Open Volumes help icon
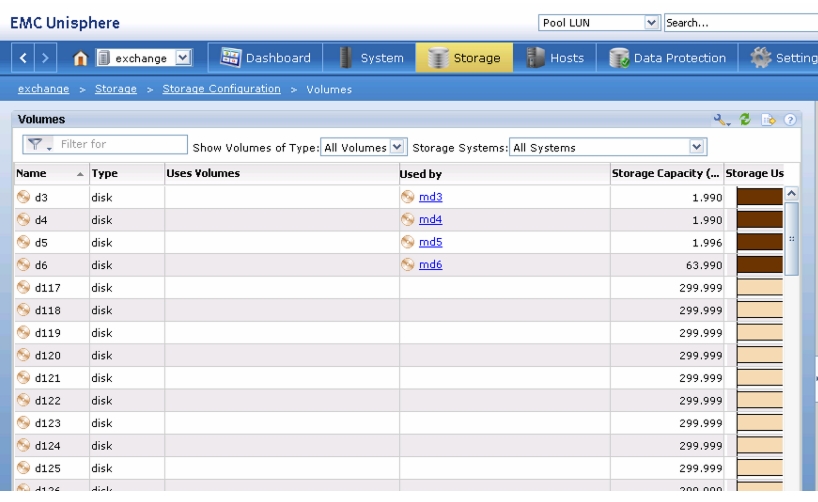 point(790,119)
